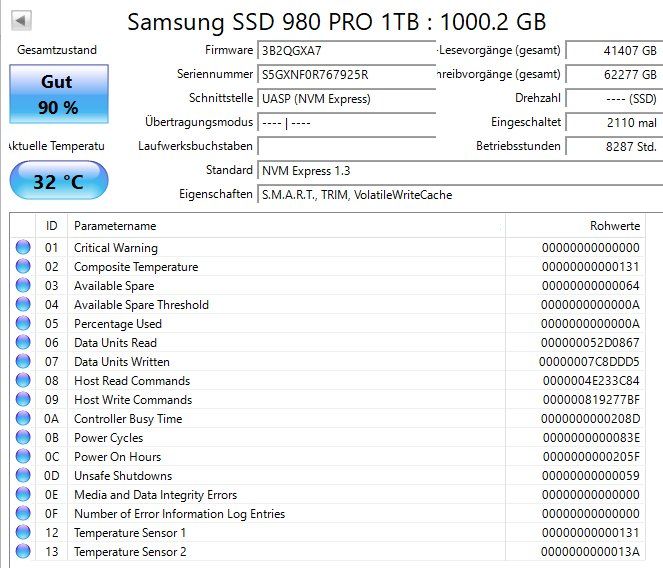The width and height of the screenshot is (663, 568).
Task: Click raw value 0000004E233C84
Action: coord(591,381)
